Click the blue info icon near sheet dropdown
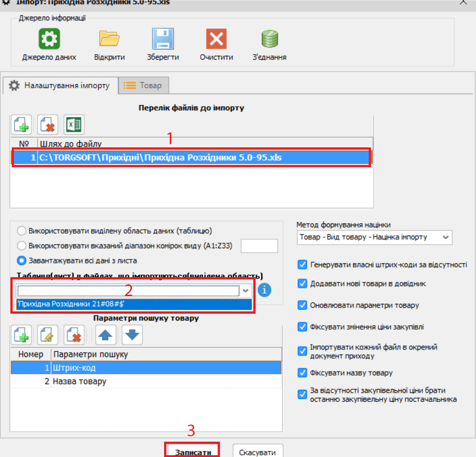Viewport: 476px width, 457px height. click(x=264, y=290)
